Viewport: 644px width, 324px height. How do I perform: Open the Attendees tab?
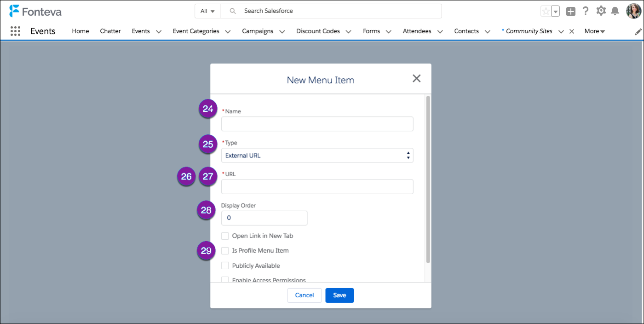(417, 31)
